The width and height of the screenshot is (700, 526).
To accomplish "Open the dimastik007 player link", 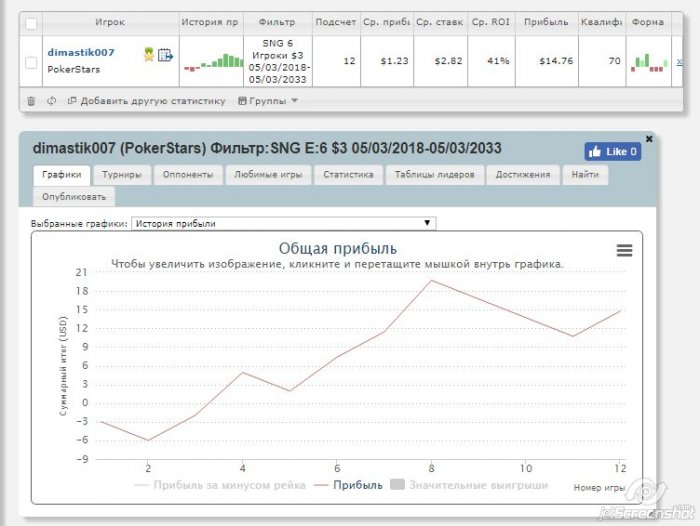I will (x=81, y=52).
